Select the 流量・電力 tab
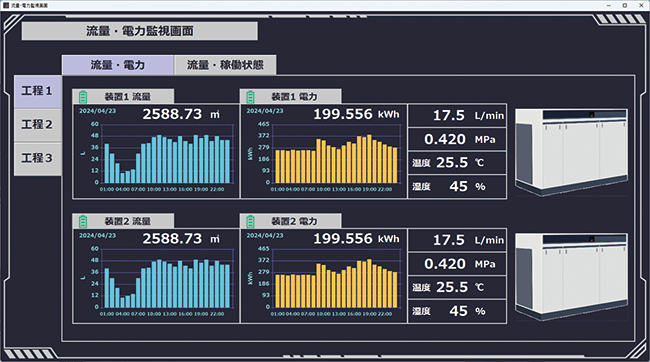Viewport: 650px width, 362px height. click(x=118, y=65)
